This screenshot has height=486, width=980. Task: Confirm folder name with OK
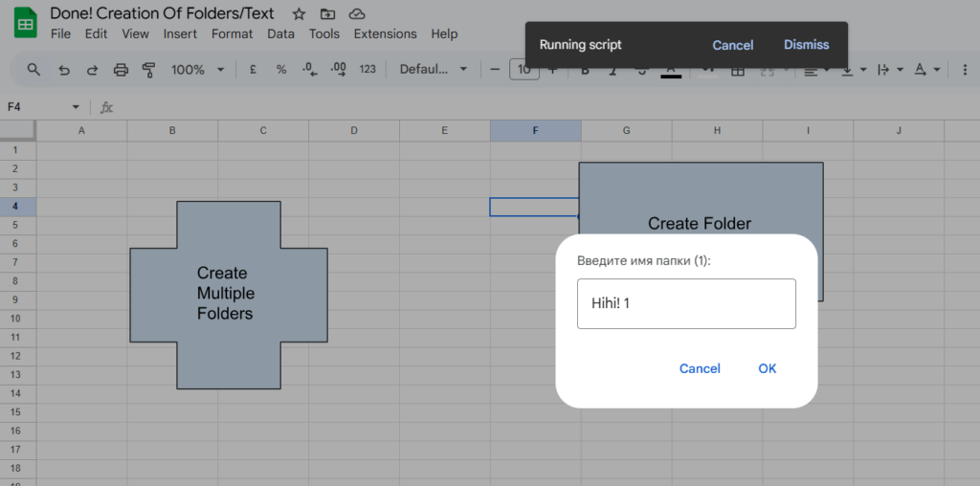[x=768, y=368]
